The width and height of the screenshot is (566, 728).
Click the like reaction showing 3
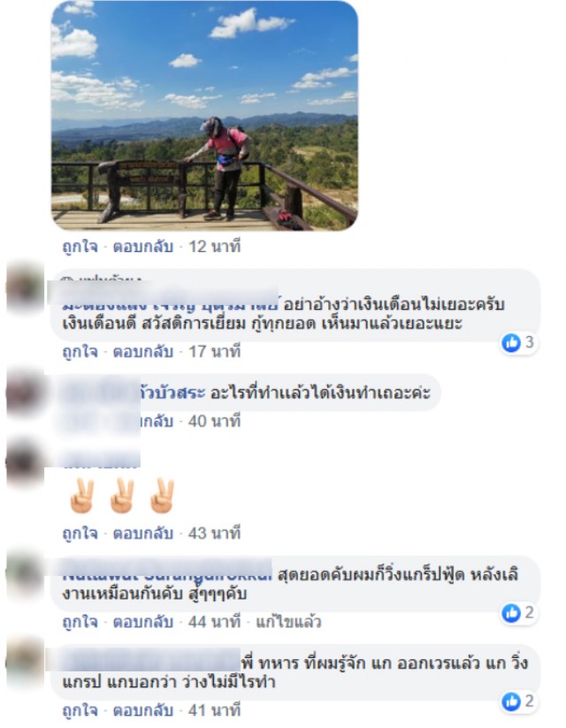(518, 343)
